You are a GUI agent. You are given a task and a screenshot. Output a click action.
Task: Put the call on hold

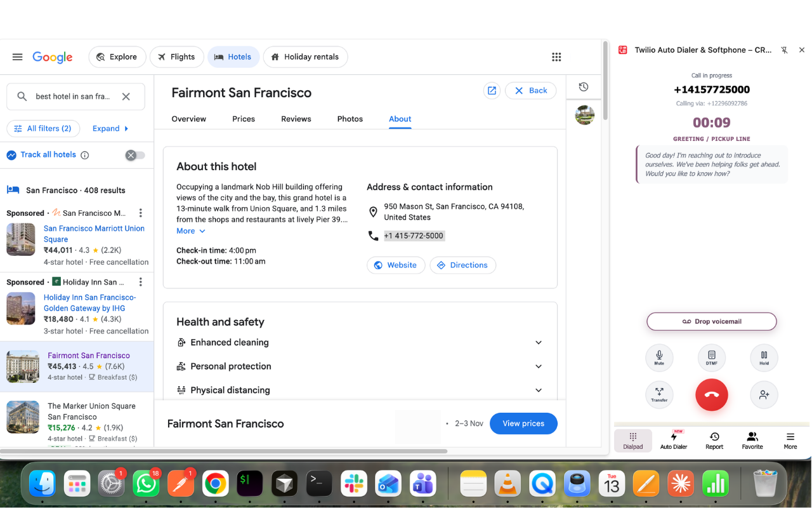click(x=764, y=358)
